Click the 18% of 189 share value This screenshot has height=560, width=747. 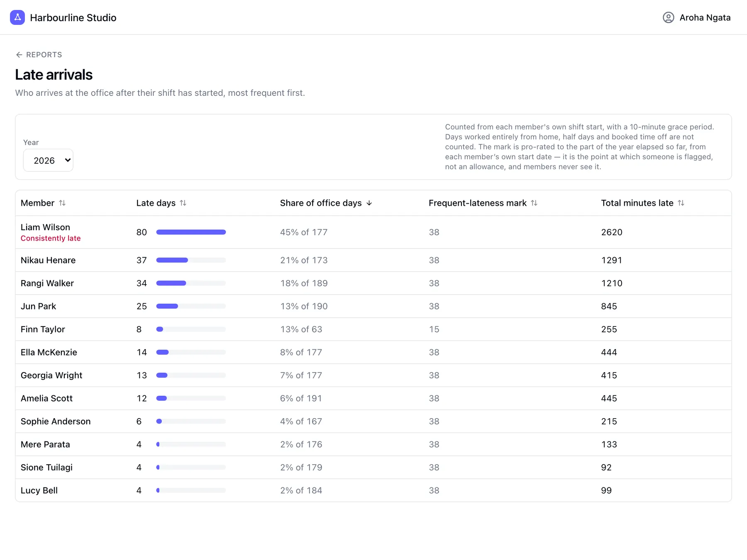click(x=304, y=283)
